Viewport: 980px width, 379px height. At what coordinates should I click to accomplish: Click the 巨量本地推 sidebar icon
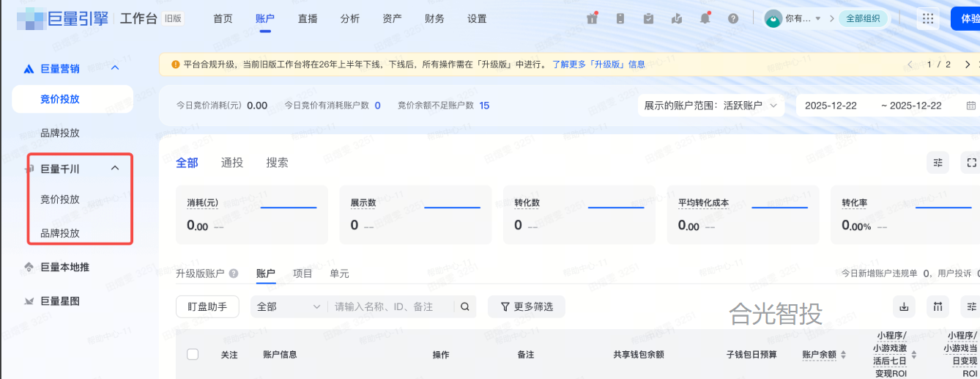coord(29,267)
